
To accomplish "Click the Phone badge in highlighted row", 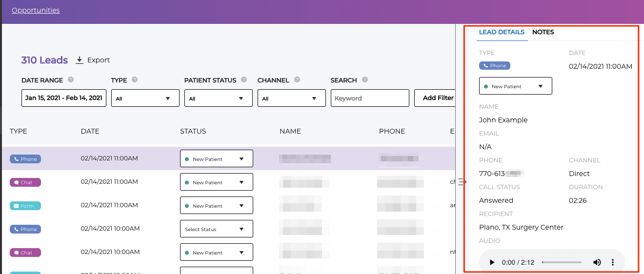I will click(x=25, y=159).
